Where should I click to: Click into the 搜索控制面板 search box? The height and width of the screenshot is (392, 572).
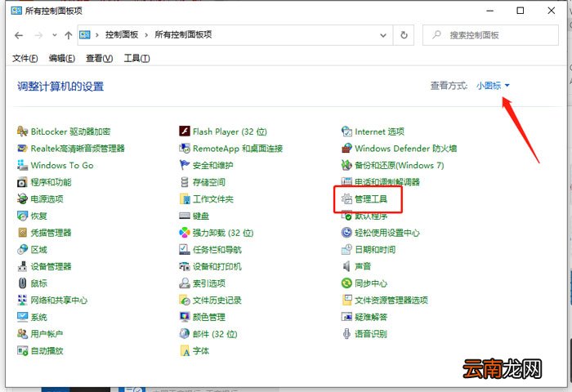click(490, 35)
